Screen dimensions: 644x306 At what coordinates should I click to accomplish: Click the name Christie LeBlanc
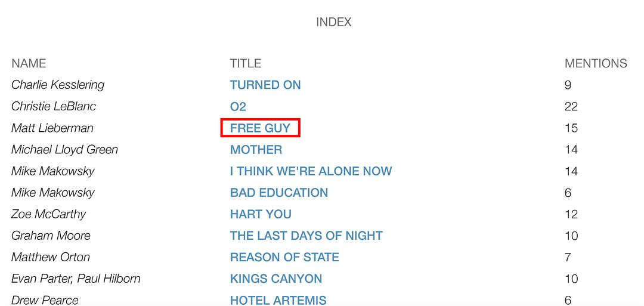[x=54, y=106]
